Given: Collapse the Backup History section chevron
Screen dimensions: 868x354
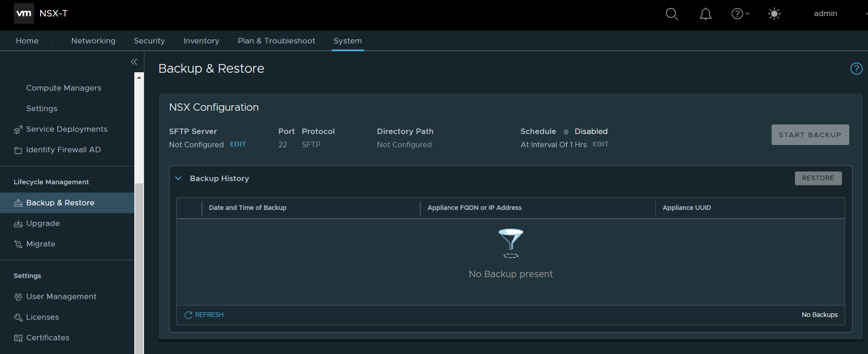Looking at the screenshot, I should tap(179, 178).
